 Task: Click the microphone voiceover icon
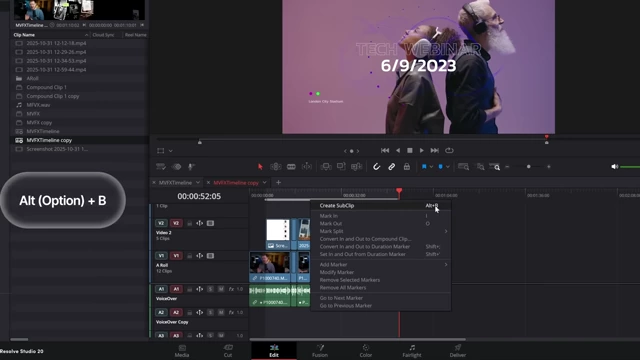click(191, 167)
